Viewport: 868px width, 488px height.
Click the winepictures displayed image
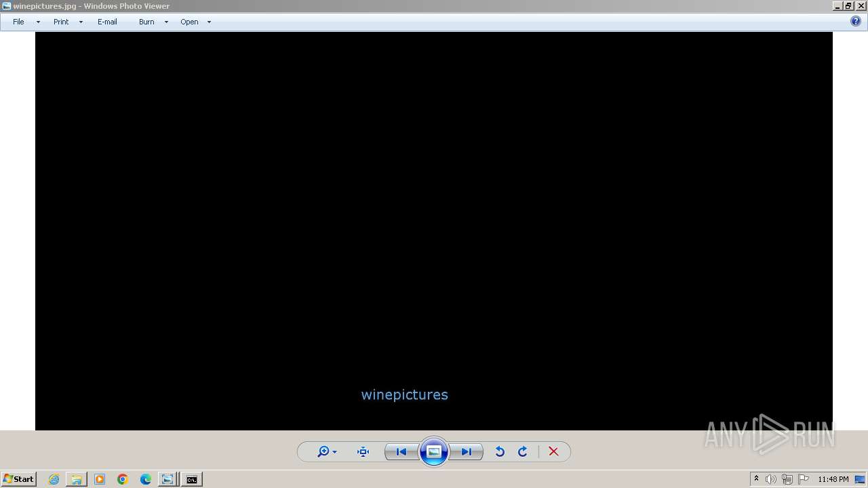click(x=434, y=231)
